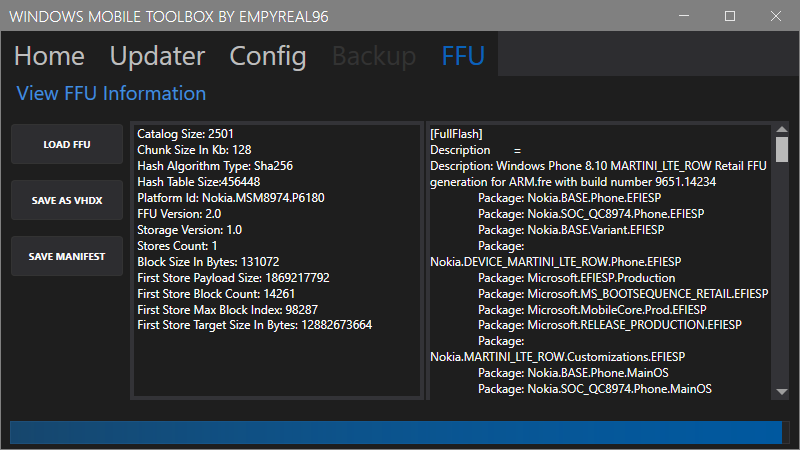
Task: Click 'Package: Nokia.SOC_QC8974.Phone.MainOS' line
Action: 595,389
